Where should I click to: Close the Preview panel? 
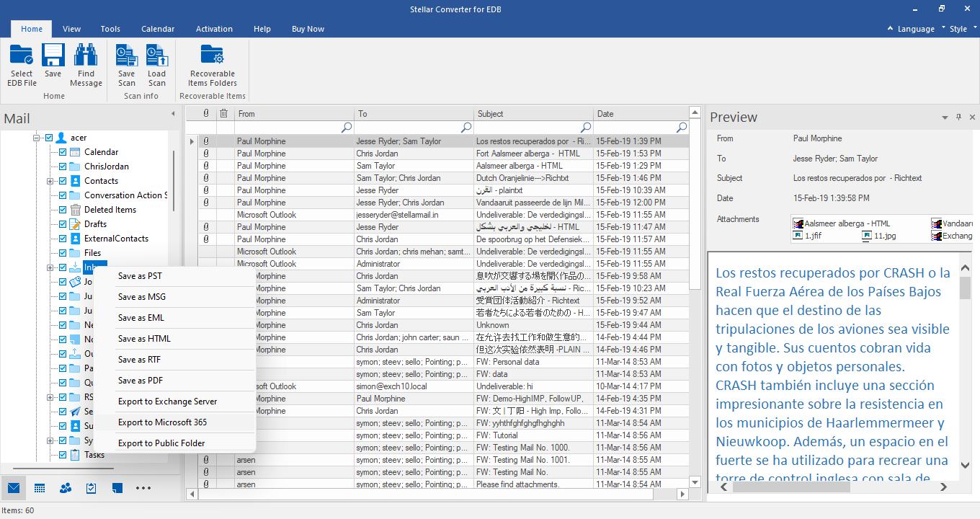[x=972, y=117]
